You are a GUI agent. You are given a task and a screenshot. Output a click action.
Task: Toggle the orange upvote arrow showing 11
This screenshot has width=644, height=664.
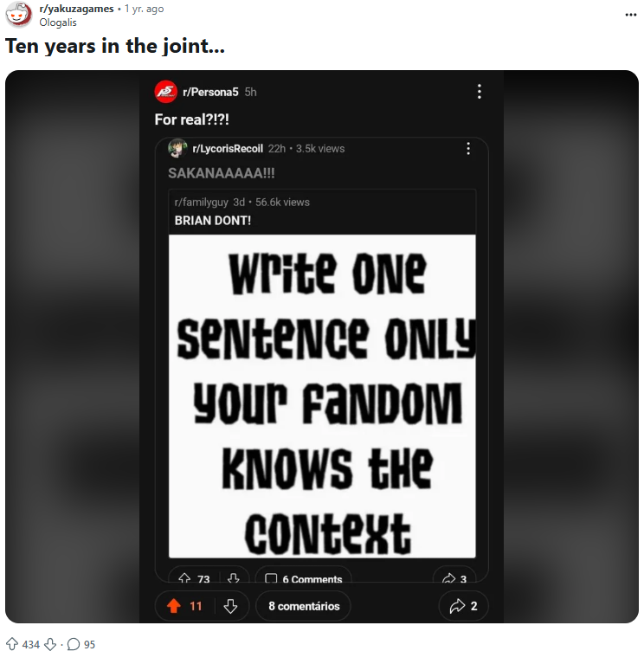pos(172,606)
